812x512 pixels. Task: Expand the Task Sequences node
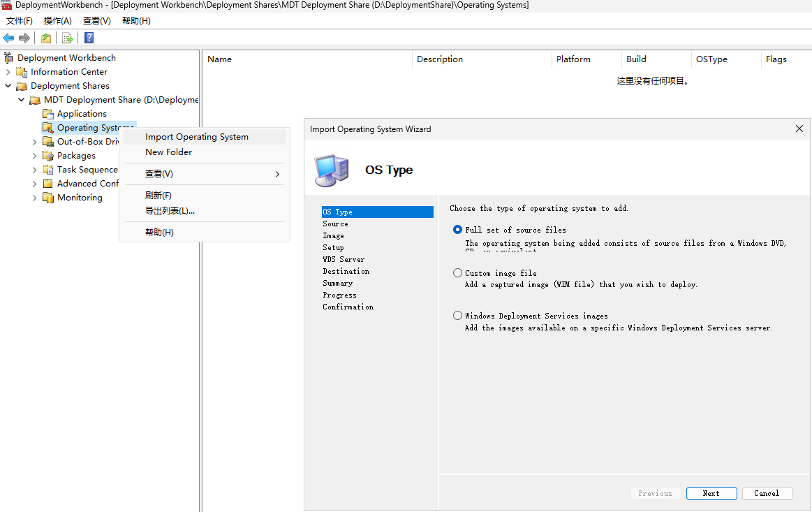tap(34, 169)
